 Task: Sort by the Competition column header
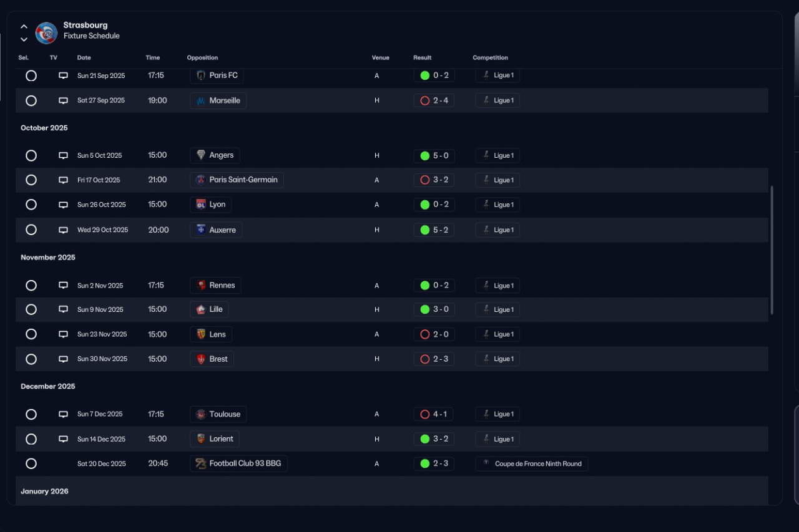(x=490, y=58)
